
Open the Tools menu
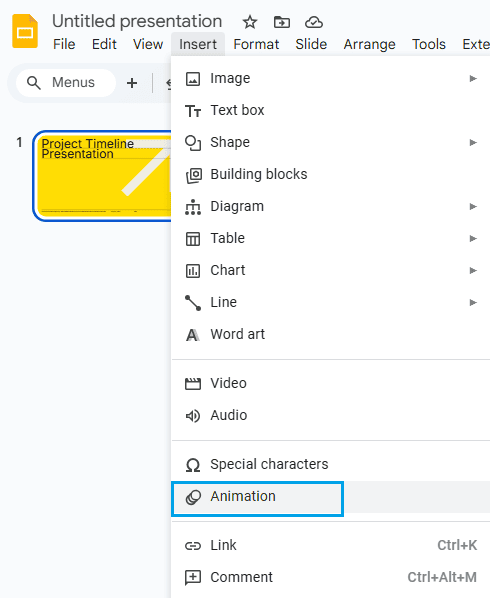point(429,44)
